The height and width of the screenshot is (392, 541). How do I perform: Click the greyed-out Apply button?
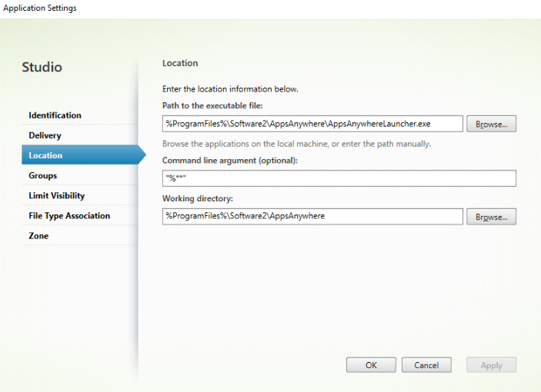[x=491, y=366]
